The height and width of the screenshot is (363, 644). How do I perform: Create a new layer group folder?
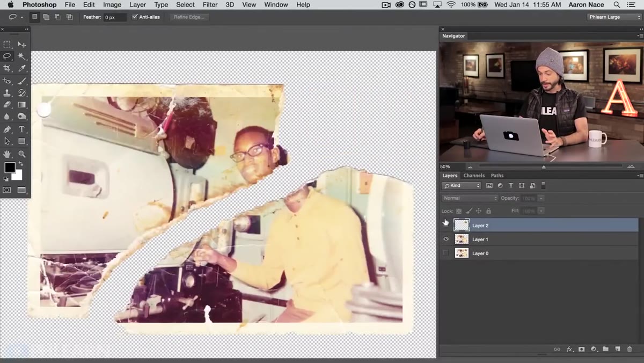605,350
